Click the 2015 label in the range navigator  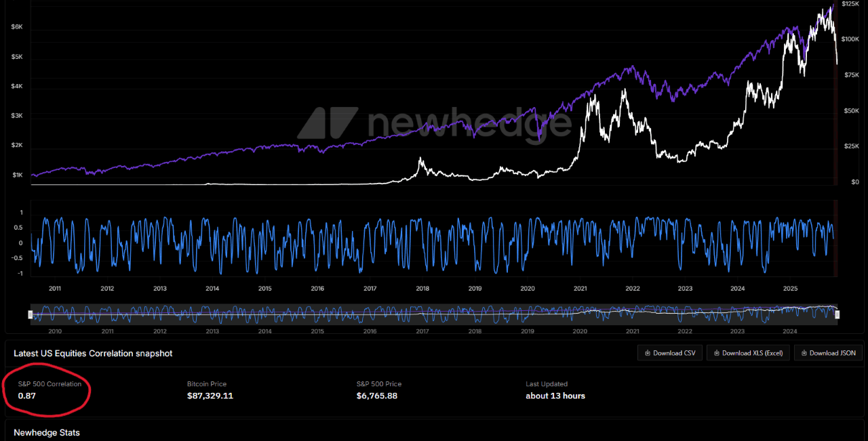pyautogui.click(x=317, y=331)
